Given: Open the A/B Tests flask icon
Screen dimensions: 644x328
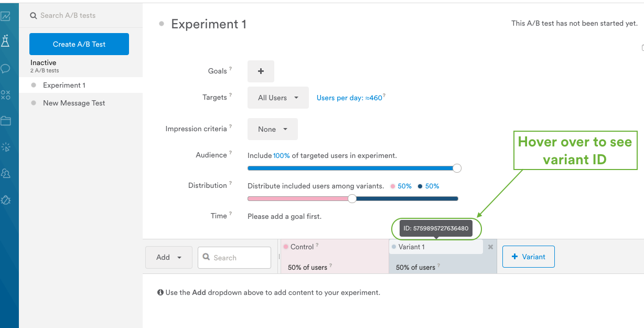Looking at the screenshot, I should click(6, 41).
